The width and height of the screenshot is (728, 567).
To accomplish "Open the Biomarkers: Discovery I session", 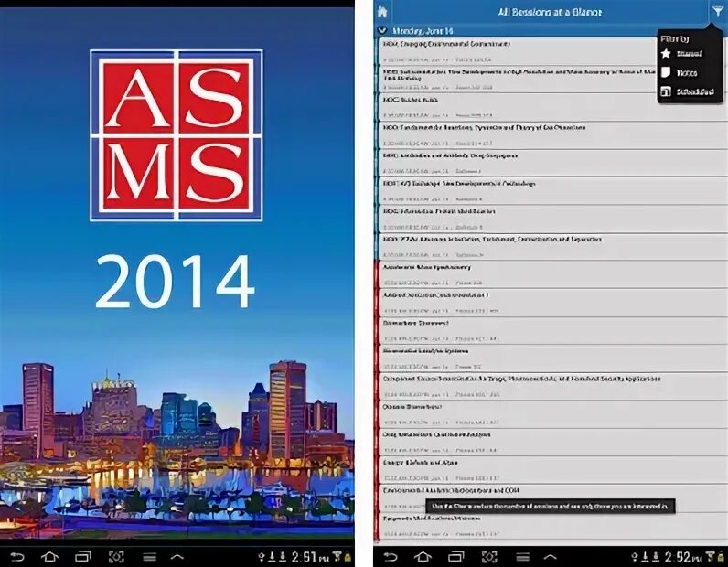I will click(x=552, y=330).
